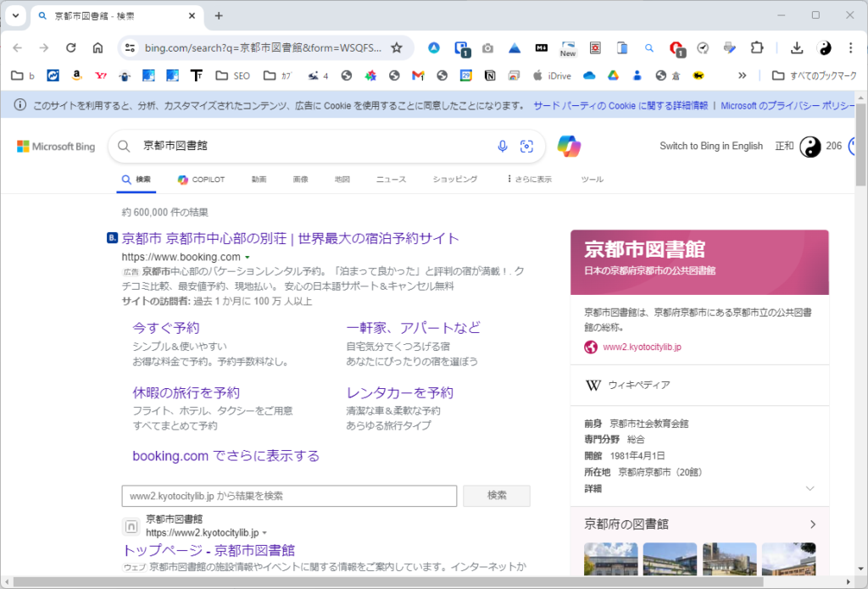Open サードパーティの Cookie に関する詳細情報 link
Screen dimensions: 868x589
click(620, 105)
